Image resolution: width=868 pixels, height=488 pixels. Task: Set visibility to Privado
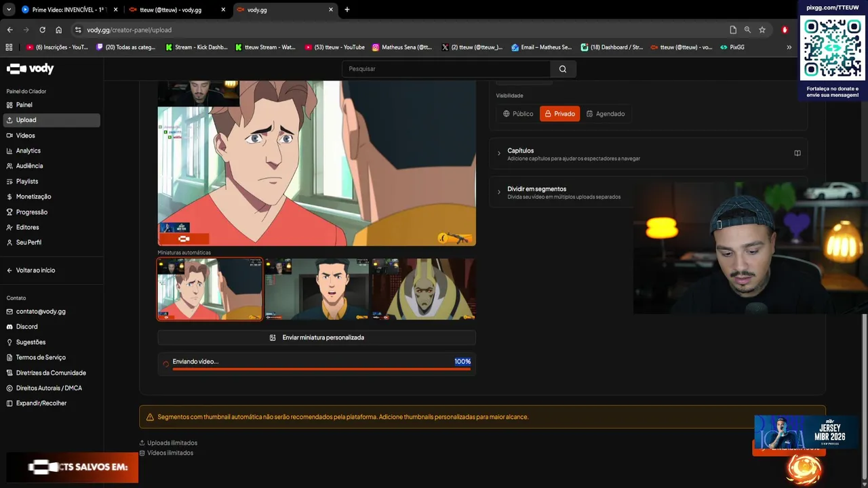559,114
